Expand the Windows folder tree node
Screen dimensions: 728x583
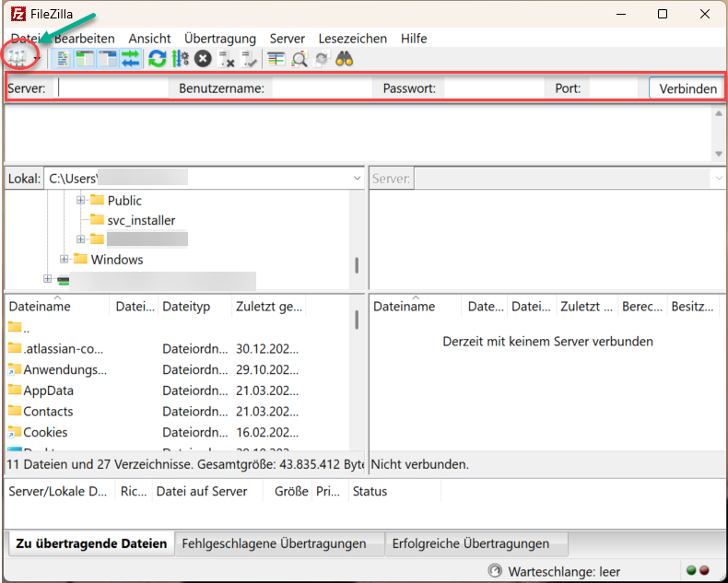[65, 259]
